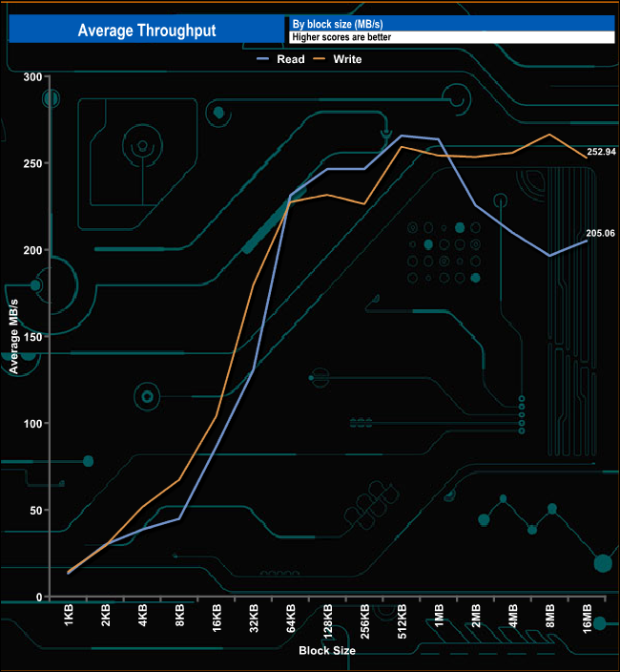620x672 pixels.
Task: Click the 300 y-axis tick label
Action: click(33, 77)
